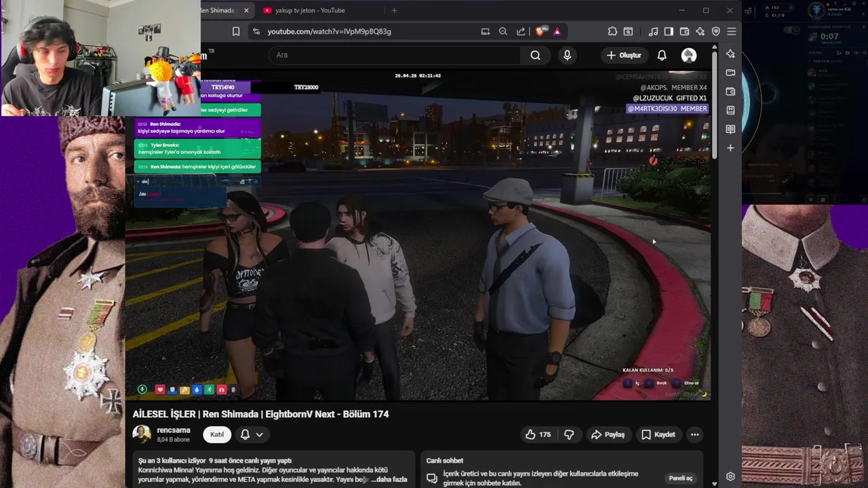Like the video with thumbs up 175
Viewport: 868px width, 488px height.
pyautogui.click(x=538, y=434)
